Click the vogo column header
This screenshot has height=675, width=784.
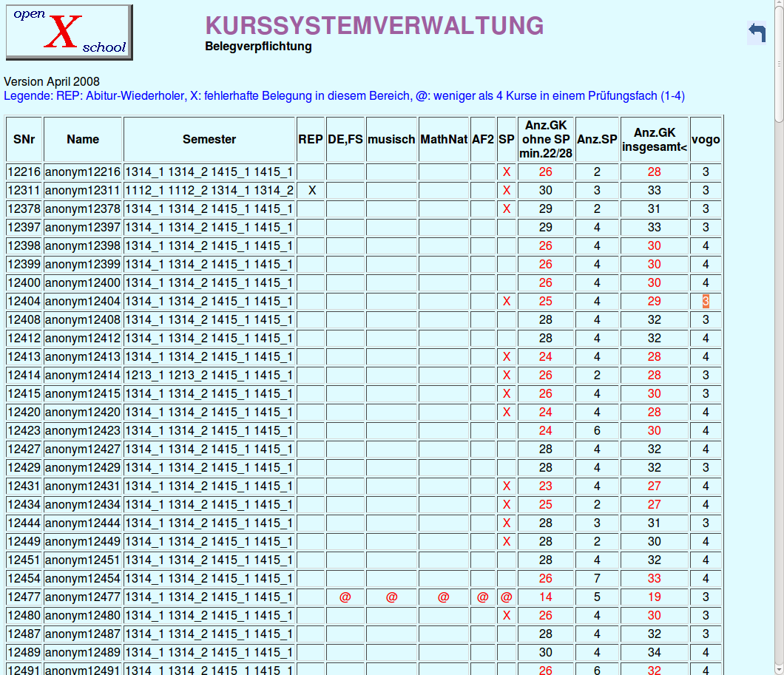point(706,140)
